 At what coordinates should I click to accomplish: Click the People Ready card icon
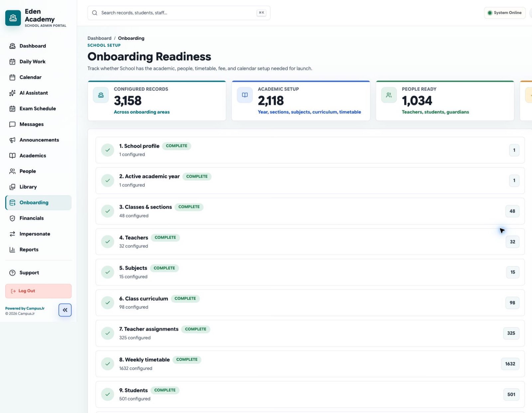tap(389, 95)
